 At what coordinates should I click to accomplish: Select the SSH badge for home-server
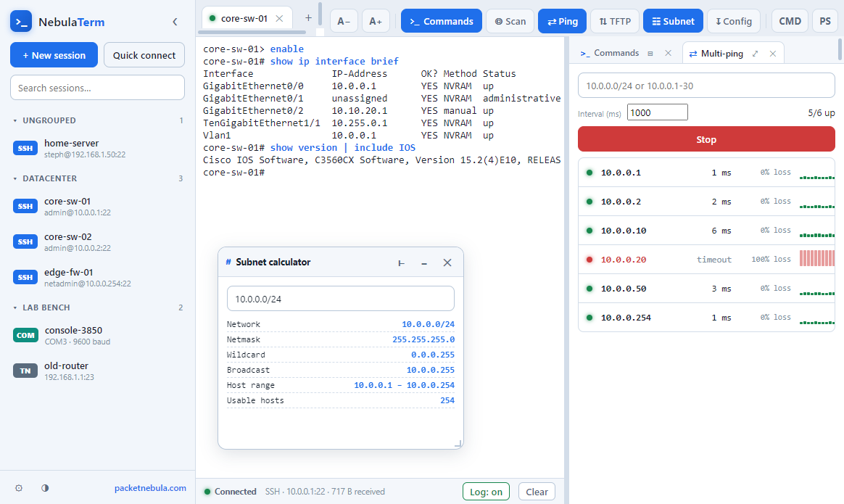point(25,149)
